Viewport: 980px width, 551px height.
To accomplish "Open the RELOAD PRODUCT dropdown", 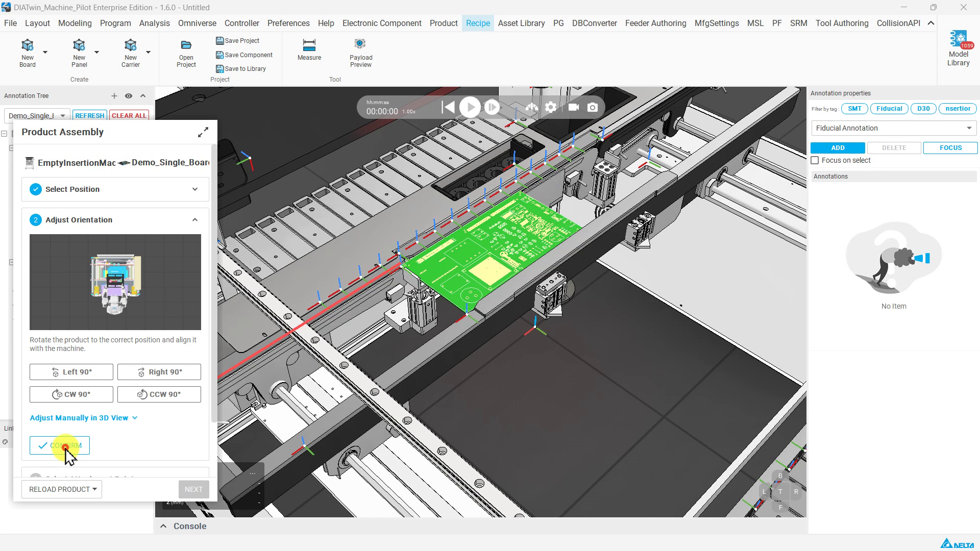I will point(62,489).
